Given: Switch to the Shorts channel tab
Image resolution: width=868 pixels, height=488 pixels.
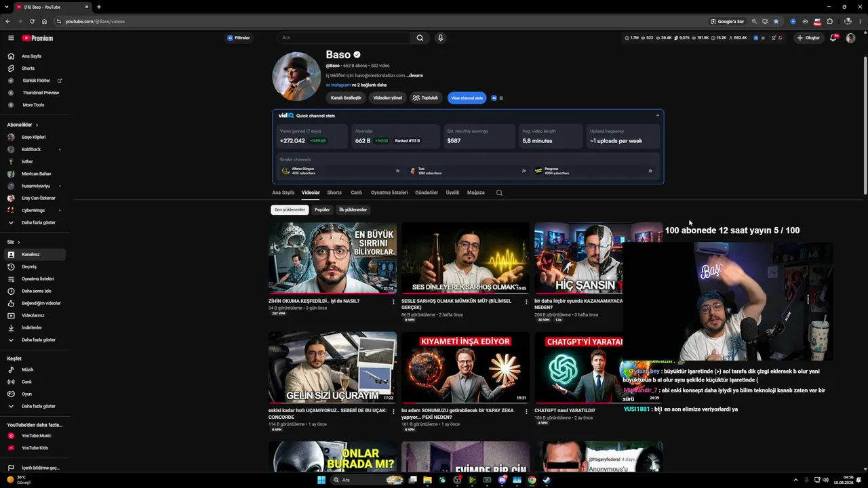Looking at the screenshot, I should coord(334,192).
